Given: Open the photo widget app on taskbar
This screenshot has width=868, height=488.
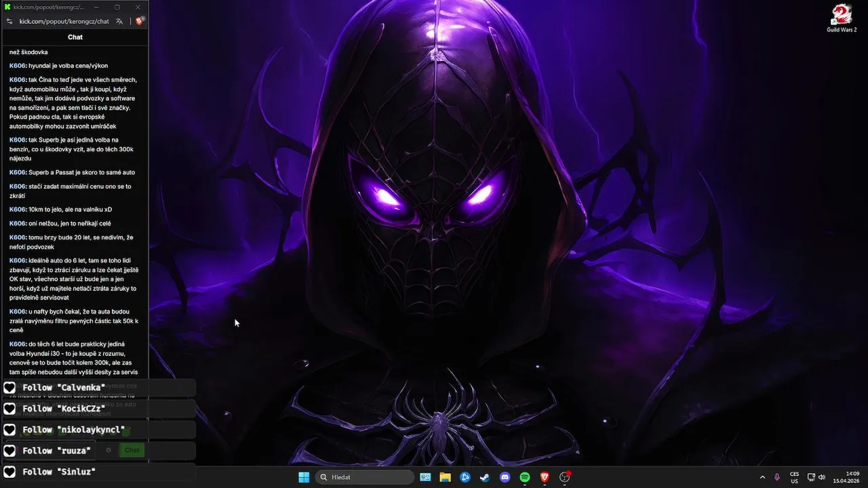Looking at the screenshot, I should pyautogui.click(x=425, y=477).
